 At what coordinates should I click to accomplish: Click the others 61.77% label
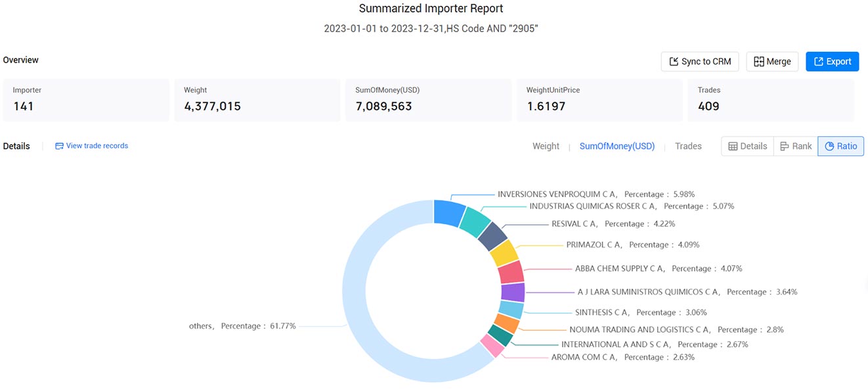tap(242, 325)
